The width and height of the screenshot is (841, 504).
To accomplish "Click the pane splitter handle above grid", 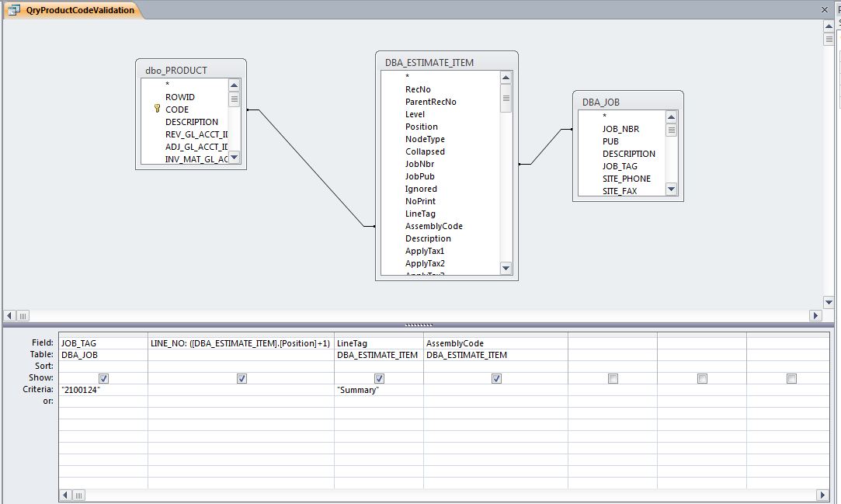I will [x=419, y=325].
